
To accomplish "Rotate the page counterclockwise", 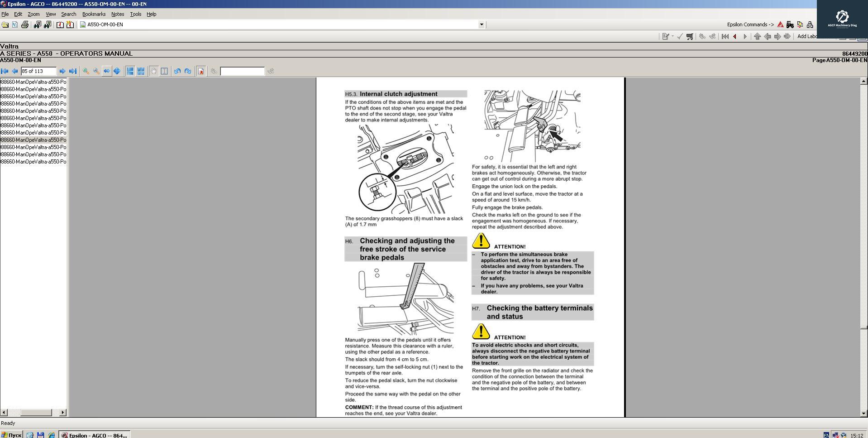I will pos(177,71).
